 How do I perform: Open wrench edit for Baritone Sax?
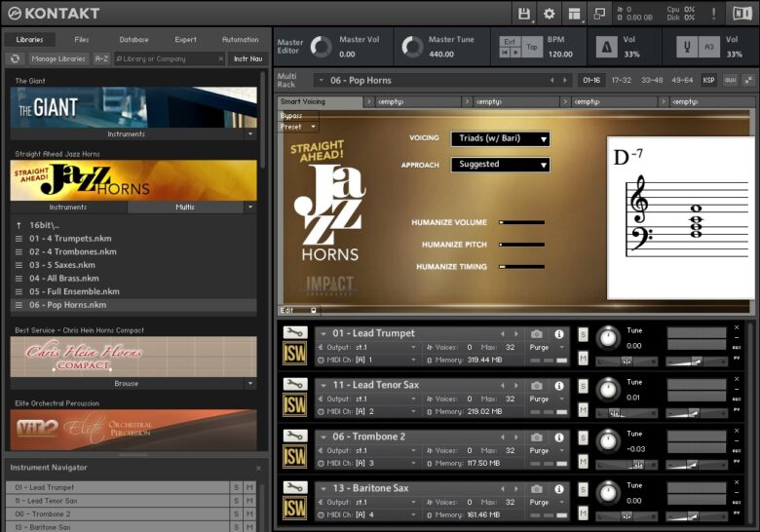294,487
